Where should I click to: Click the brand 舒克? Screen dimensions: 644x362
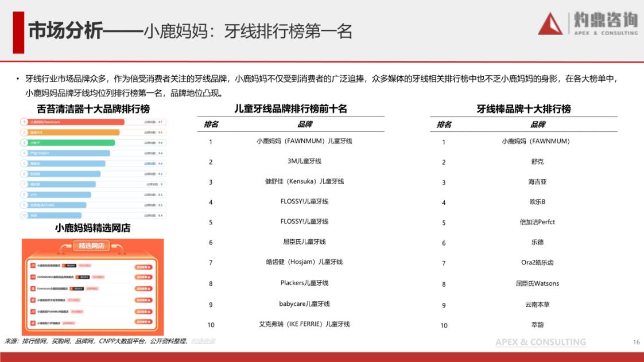537,162
